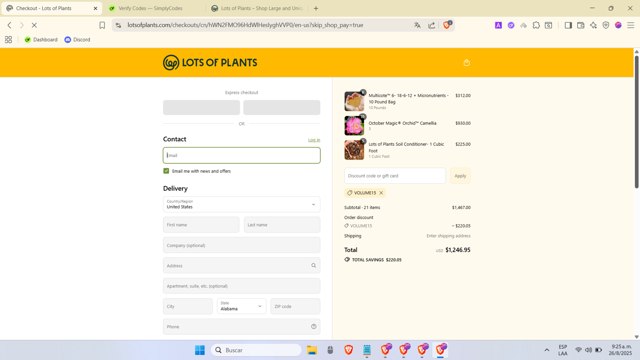The height and width of the screenshot is (360, 640).
Task: Open the Brave browser icon with blue underline
Action: [441, 350]
